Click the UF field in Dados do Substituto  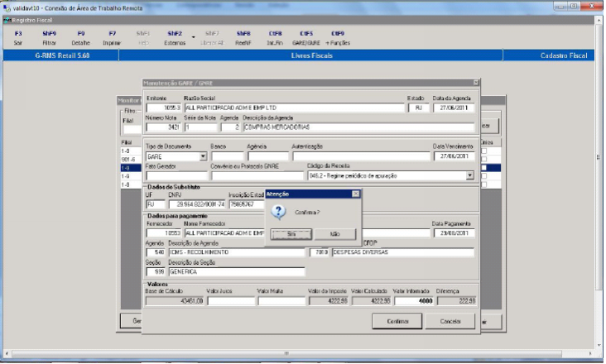coord(156,204)
